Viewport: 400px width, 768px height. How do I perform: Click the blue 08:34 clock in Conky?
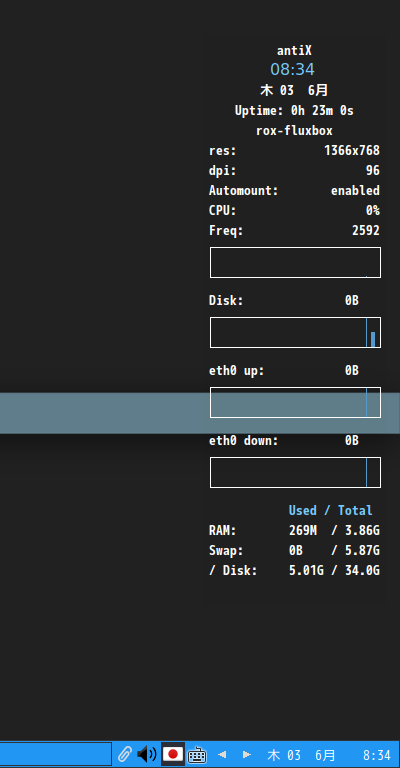click(292, 69)
